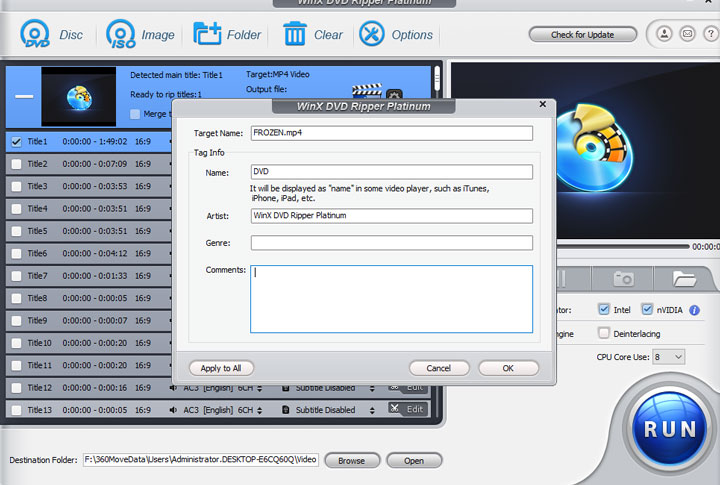
Task: Open the email support icon
Action: coord(687,34)
